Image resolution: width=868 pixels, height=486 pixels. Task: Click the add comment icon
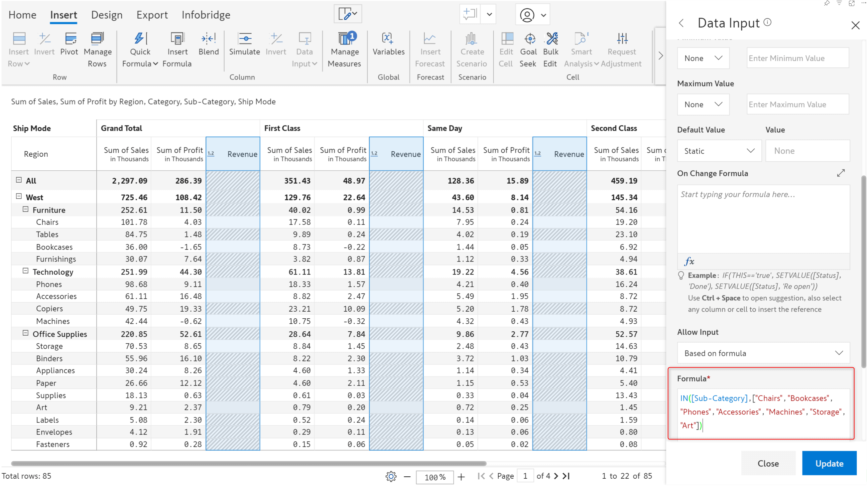[x=470, y=14]
